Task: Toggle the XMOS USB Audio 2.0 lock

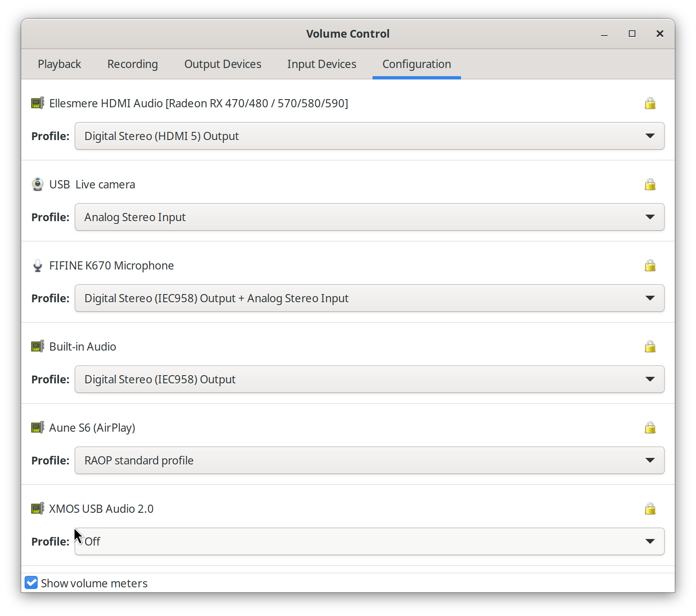Action: (650, 509)
